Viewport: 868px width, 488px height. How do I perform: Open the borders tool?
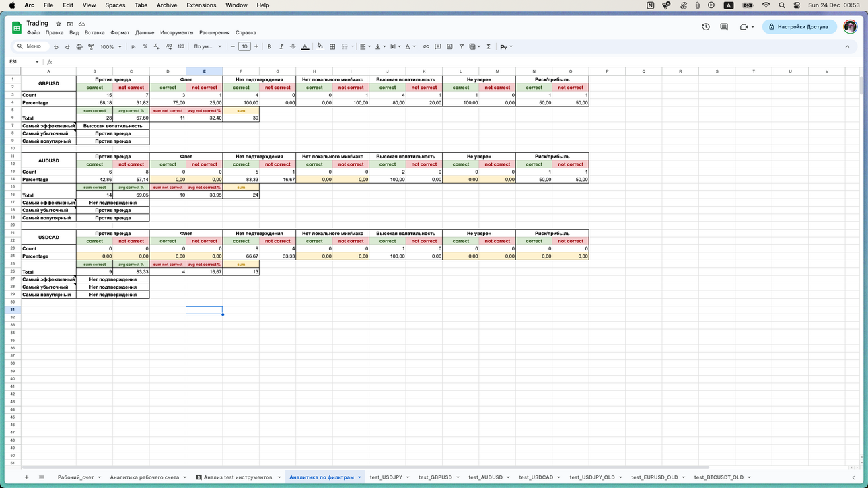pos(332,46)
